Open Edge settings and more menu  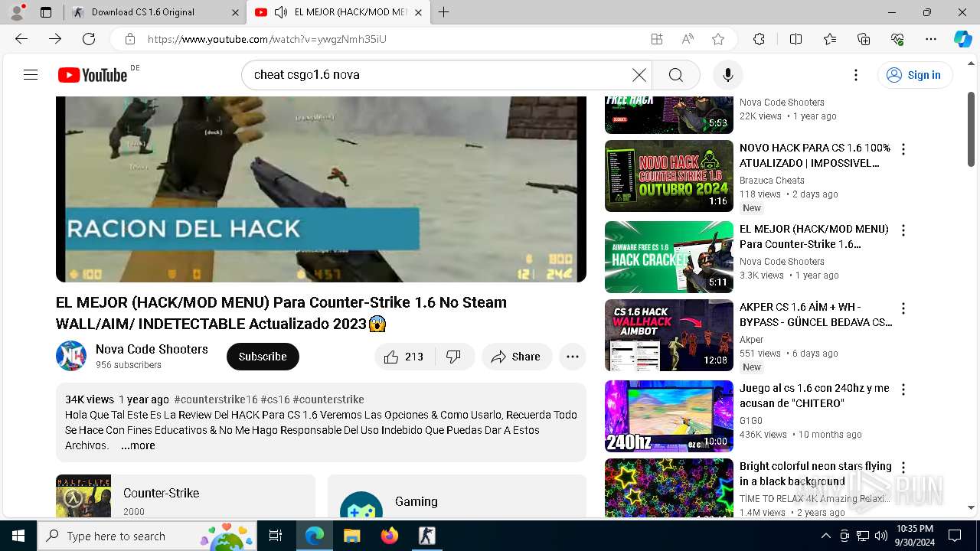pyautogui.click(x=931, y=39)
